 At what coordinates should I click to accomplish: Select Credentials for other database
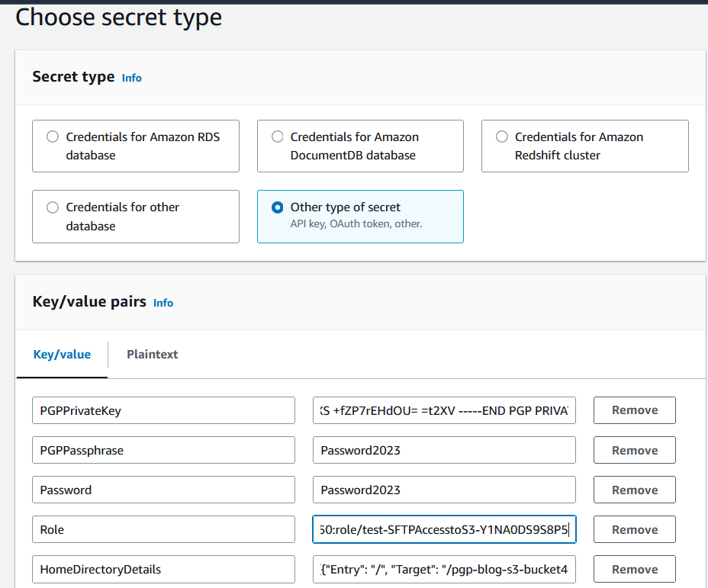[x=52, y=207]
